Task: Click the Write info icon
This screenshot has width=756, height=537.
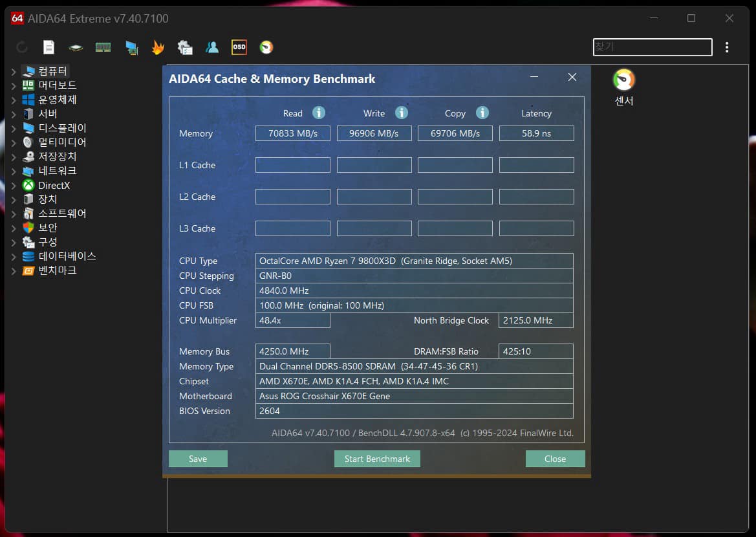Action: click(x=402, y=113)
